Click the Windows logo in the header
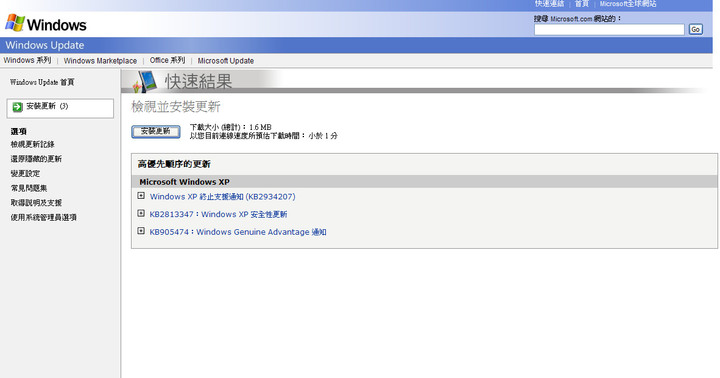Viewport: 720px width, 378px height. [x=45, y=23]
